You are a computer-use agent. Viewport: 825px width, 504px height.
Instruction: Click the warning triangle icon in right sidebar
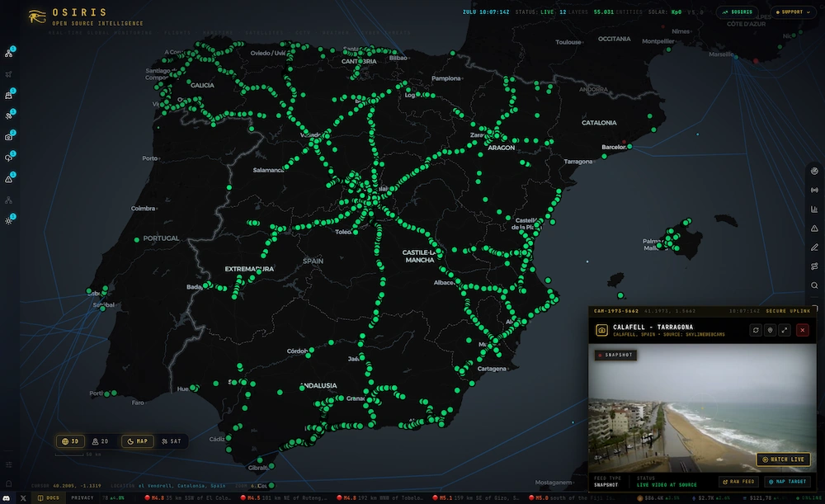814,228
